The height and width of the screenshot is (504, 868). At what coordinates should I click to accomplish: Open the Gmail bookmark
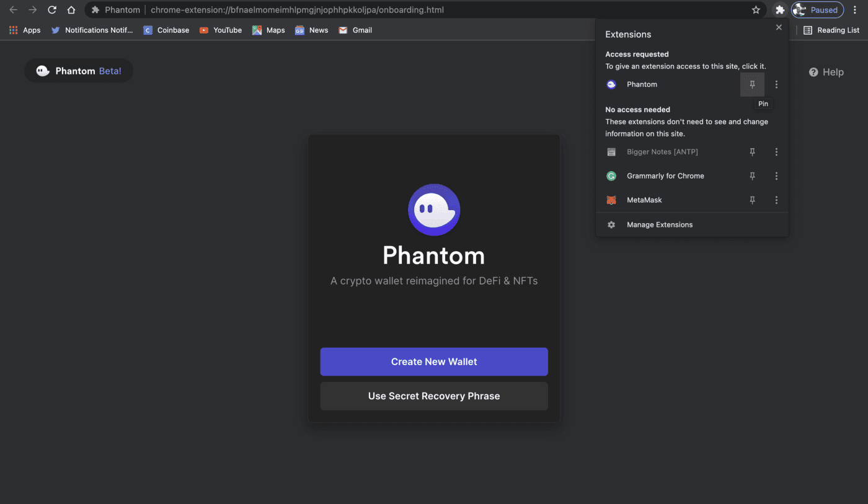pyautogui.click(x=355, y=30)
